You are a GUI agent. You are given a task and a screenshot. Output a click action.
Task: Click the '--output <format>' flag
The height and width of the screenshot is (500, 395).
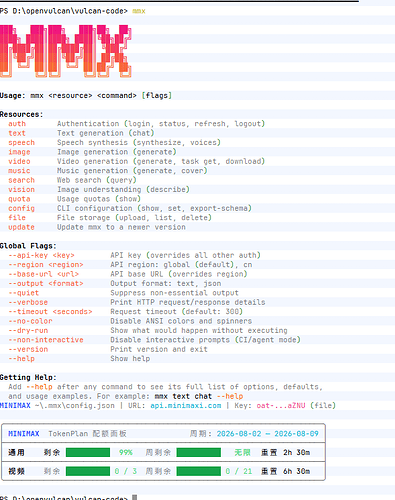click(x=46, y=283)
